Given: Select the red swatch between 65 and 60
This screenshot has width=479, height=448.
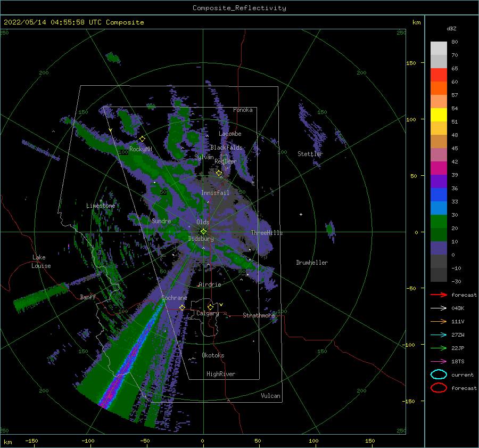Looking at the screenshot, I should [x=439, y=75].
